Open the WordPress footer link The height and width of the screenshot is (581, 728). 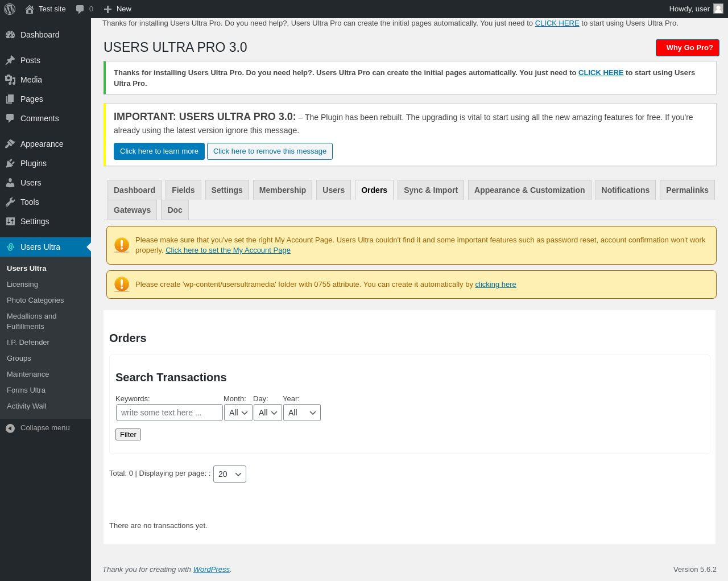point(212,570)
